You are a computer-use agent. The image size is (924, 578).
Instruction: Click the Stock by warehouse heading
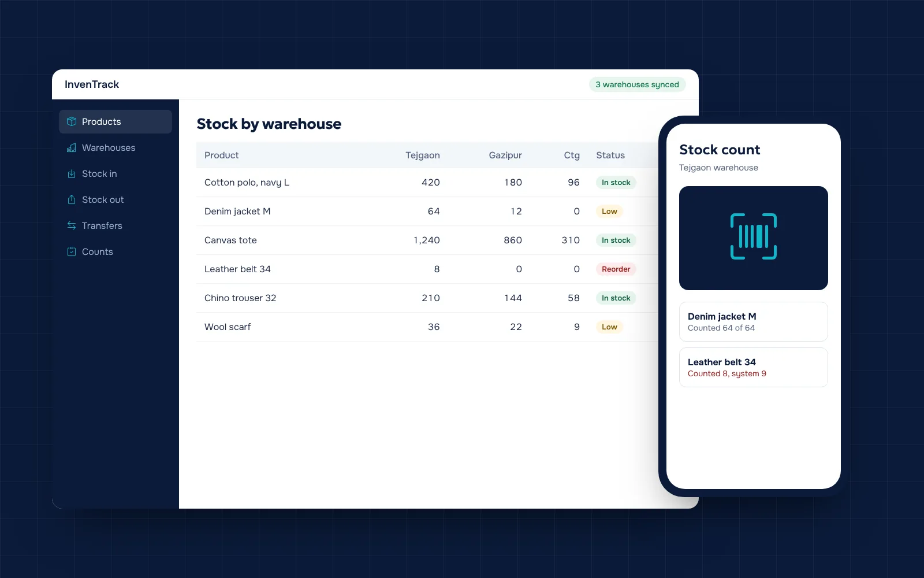269,124
